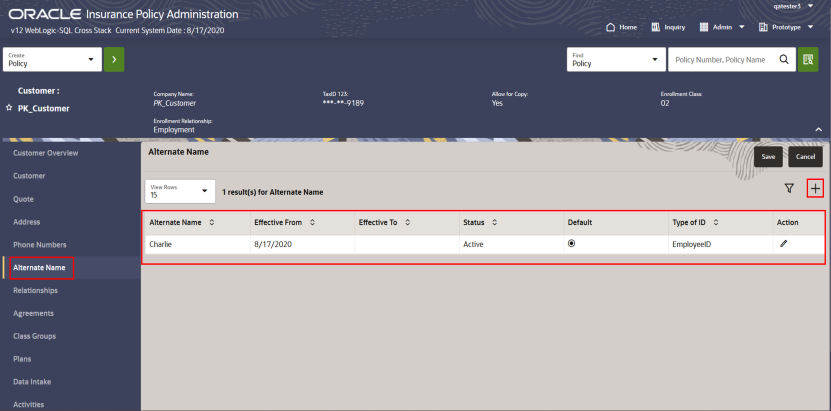Screen dimensions: 831x411
Task: Open the View Rows dropdown
Action: (180, 191)
